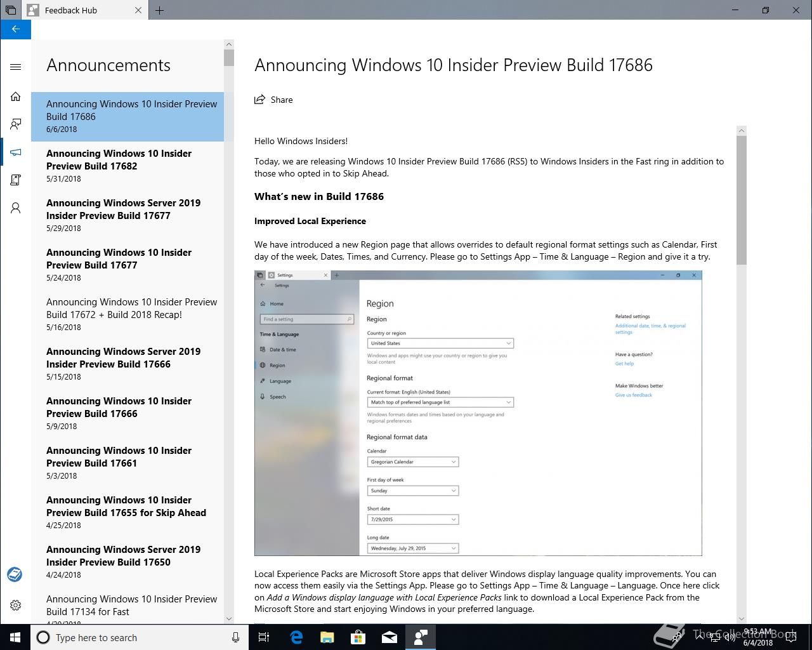Viewport: 812px width, 650px height.
Task: Open File Explorer from taskbar
Action: (x=327, y=637)
